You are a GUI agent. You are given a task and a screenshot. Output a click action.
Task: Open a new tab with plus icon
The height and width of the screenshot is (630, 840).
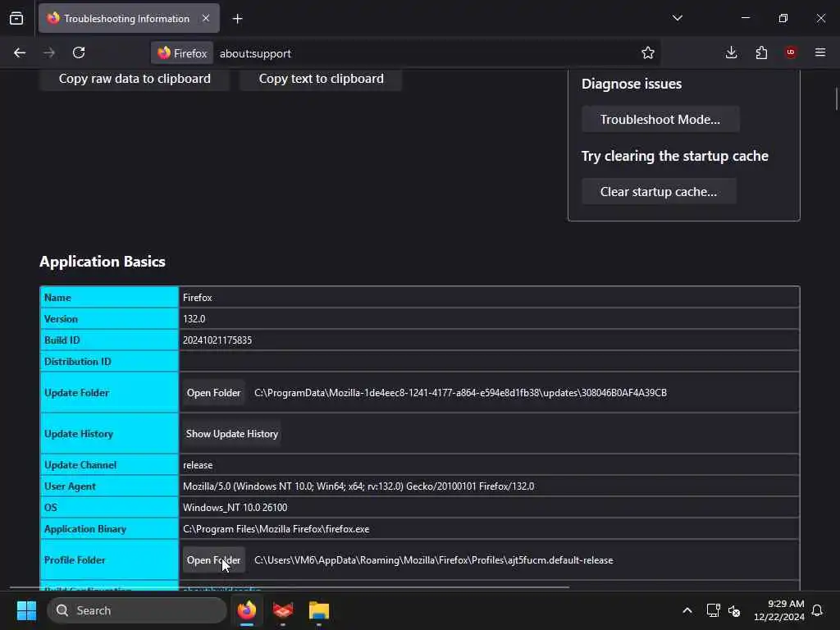237,19
